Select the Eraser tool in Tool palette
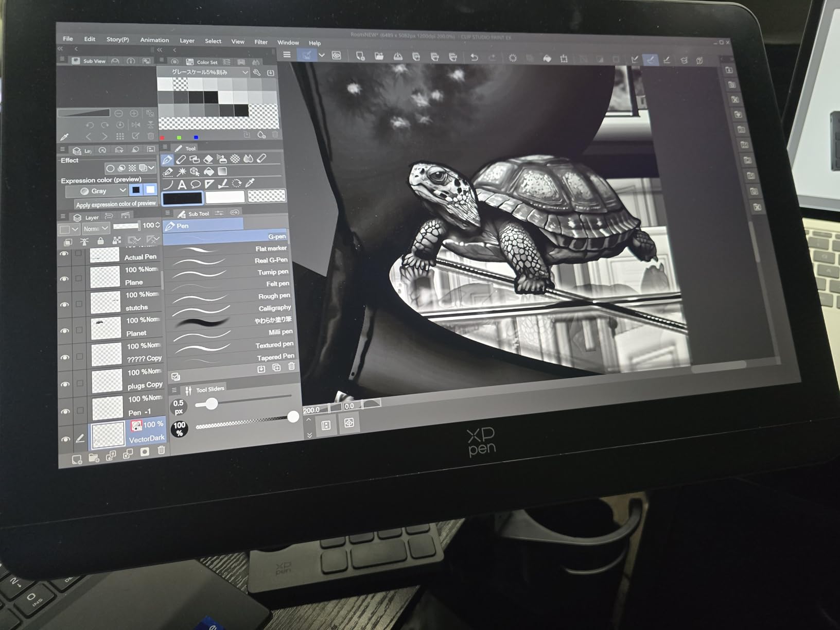 click(x=208, y=159)
